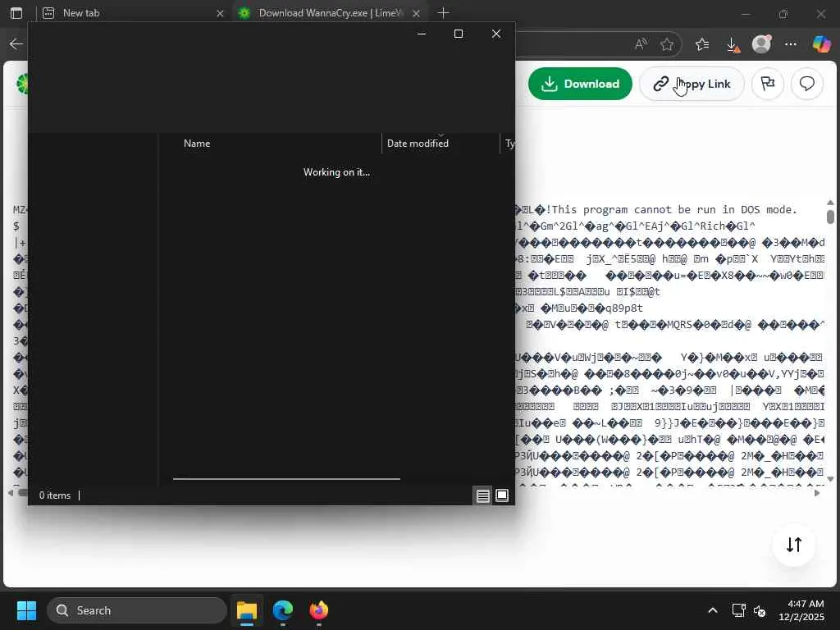Minimize the File Explorer window

coord(422,34)
